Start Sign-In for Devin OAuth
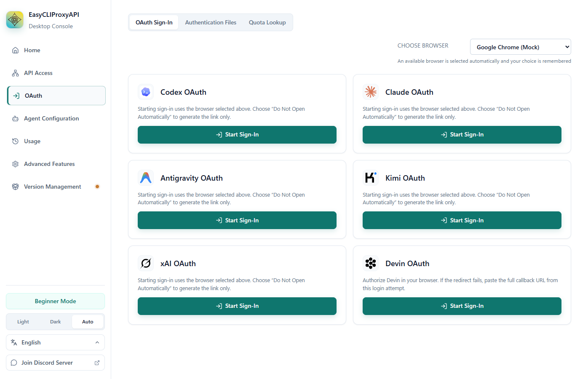 click(462, 306)
